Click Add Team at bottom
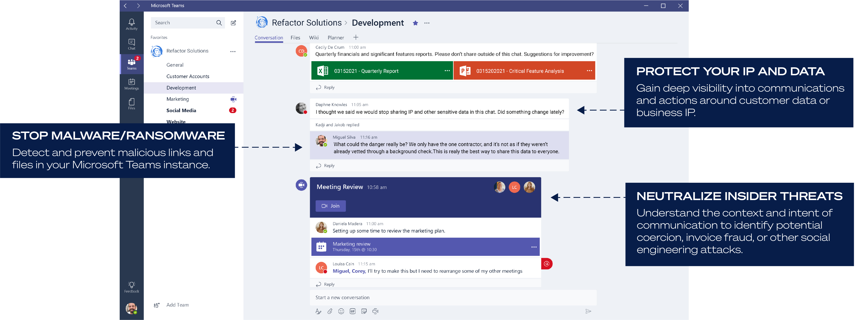This screenshot has height=320, width=868. [172, 305]
